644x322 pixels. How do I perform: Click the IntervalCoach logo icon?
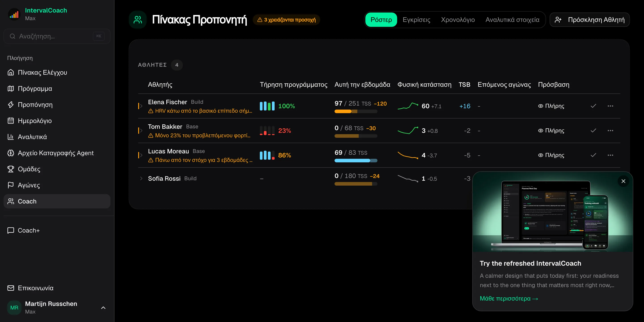(14, 14)
